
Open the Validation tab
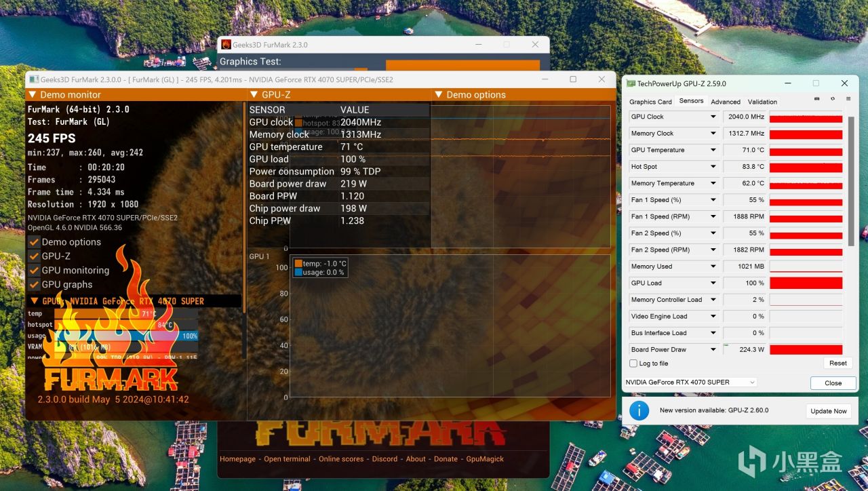762,102
